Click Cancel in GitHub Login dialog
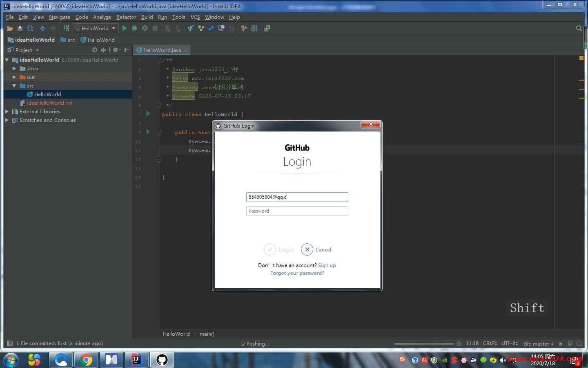 click(x=316, y=249)
